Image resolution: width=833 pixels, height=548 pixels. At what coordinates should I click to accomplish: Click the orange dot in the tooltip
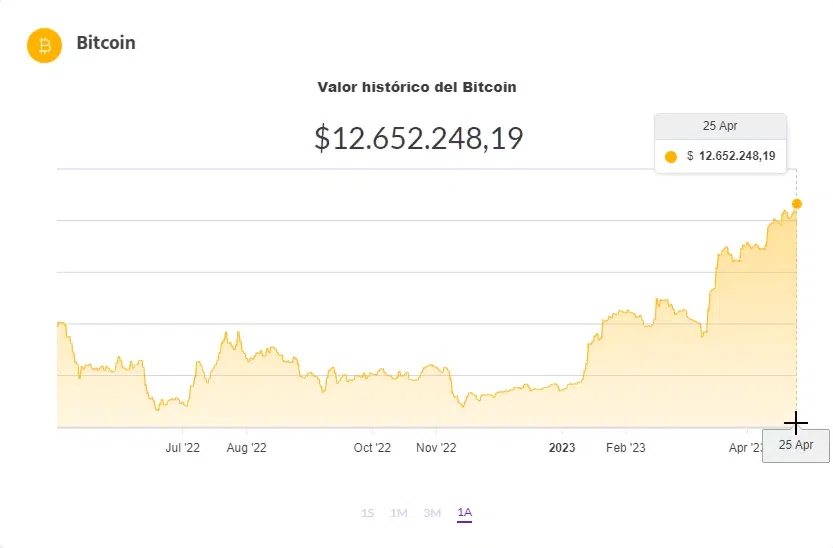coord(671,156)
